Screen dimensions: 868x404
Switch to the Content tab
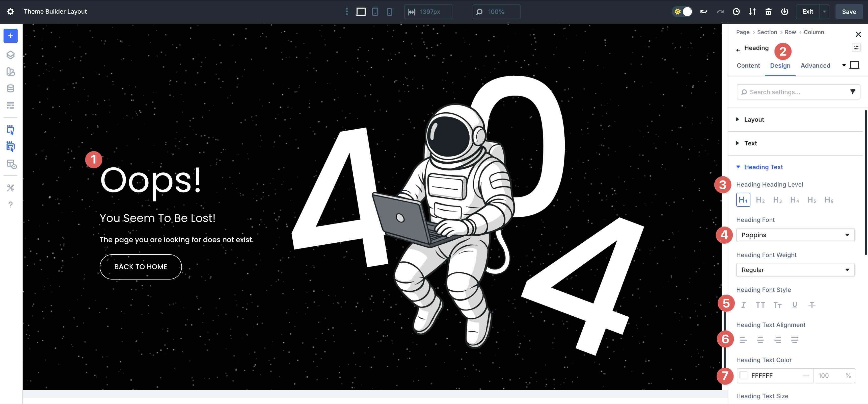click(748, 65)
